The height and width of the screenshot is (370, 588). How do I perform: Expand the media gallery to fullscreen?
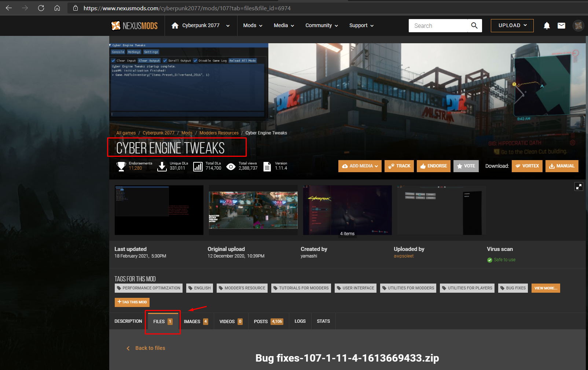(579, 186)
